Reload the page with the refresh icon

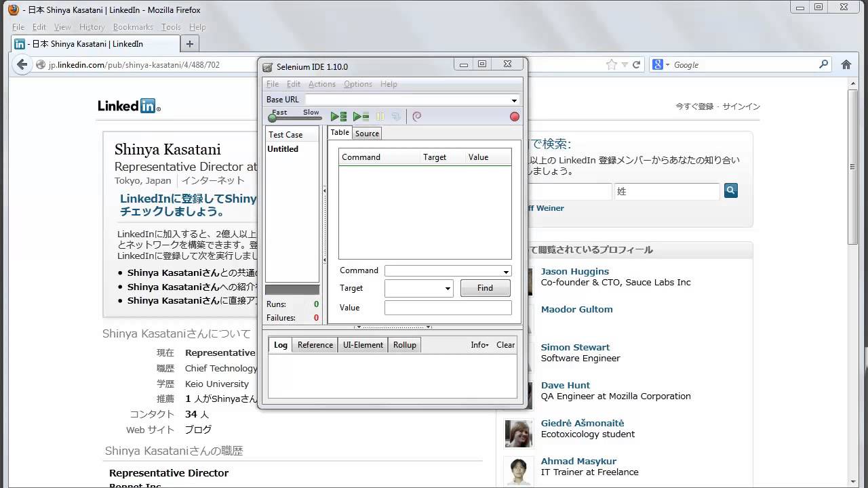pyautogui.click(x=636, y=64)
